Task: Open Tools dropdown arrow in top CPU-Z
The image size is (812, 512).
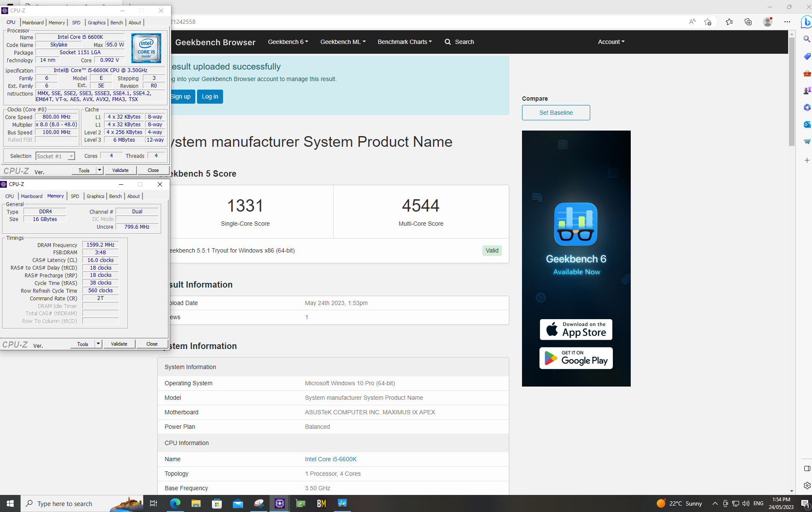Action: [99, 170]
